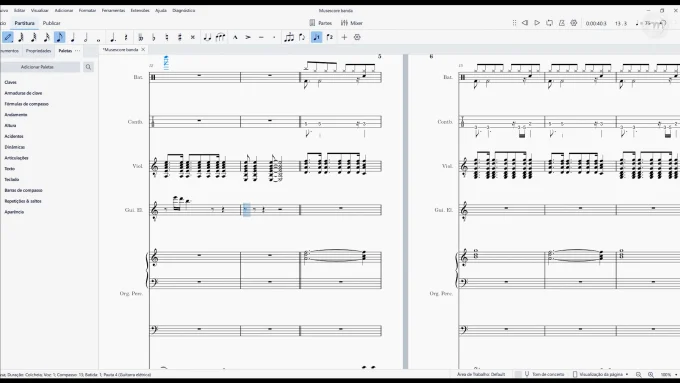680x383 pixels.
Task: Toggle natural accidental
Action: [167, 37]
